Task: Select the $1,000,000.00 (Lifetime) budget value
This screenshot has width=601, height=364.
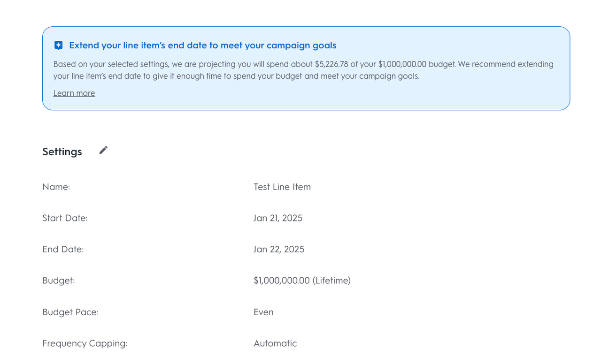Action: tap(302, 281)
